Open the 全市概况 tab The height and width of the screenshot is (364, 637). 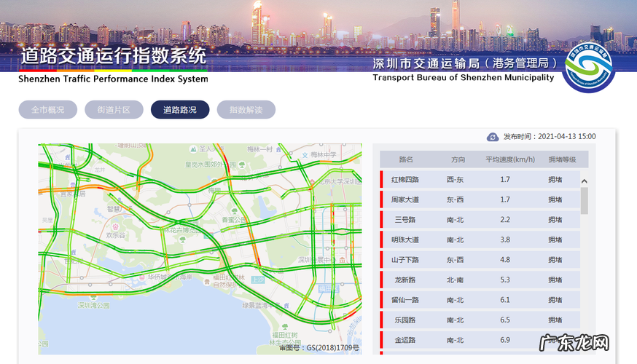click(47, 110)
